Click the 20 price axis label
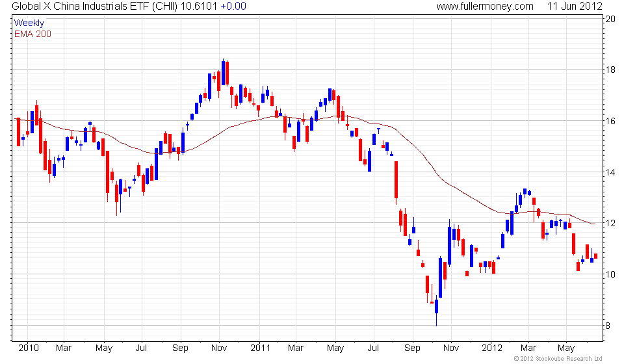The image size is (637, 364). click(x=610, y=19)
